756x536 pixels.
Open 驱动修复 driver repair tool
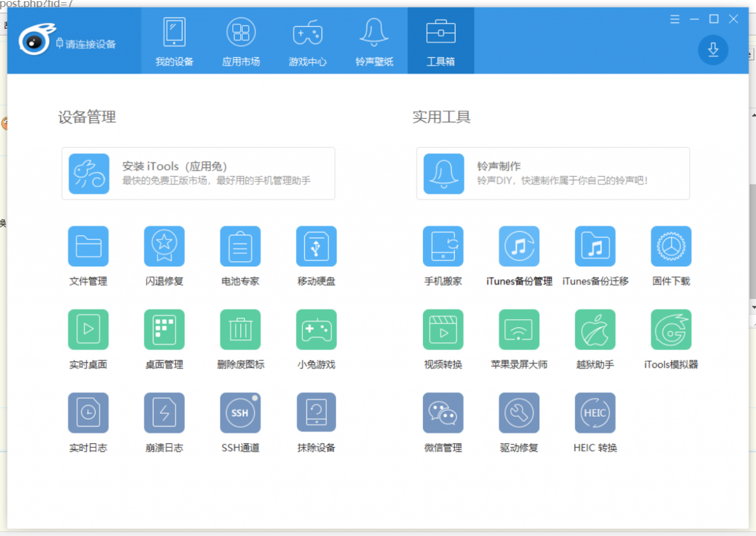(x=519, y=413)
